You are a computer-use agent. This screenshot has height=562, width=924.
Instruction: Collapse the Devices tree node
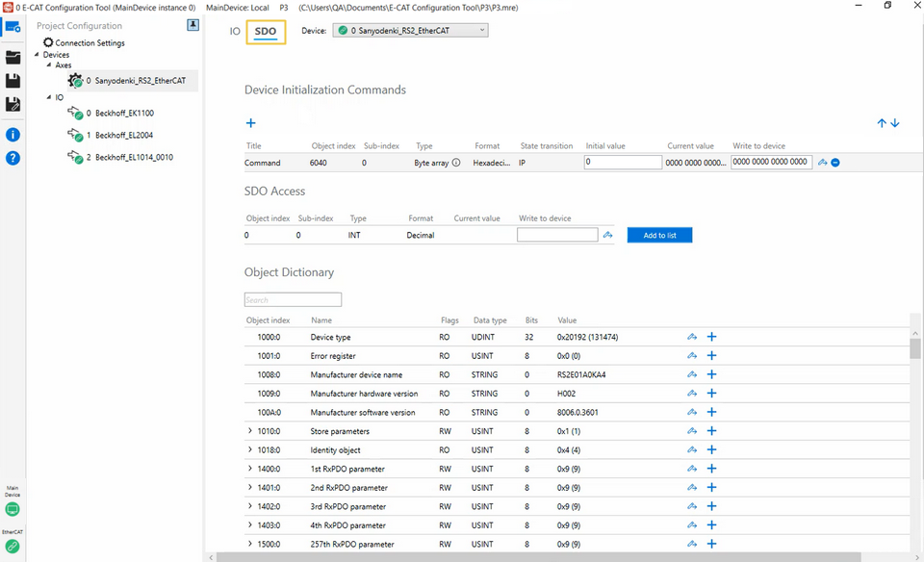click(x=37, y=55)
